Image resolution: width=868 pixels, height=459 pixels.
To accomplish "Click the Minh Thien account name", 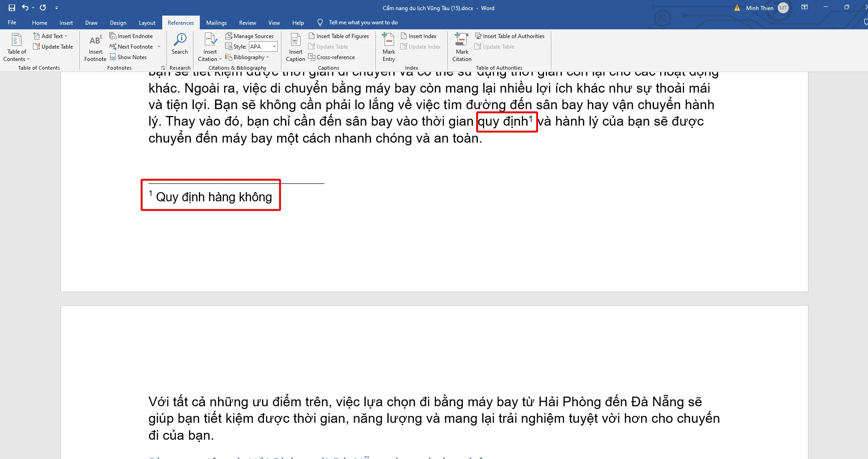I will click(x=759, y=8).
